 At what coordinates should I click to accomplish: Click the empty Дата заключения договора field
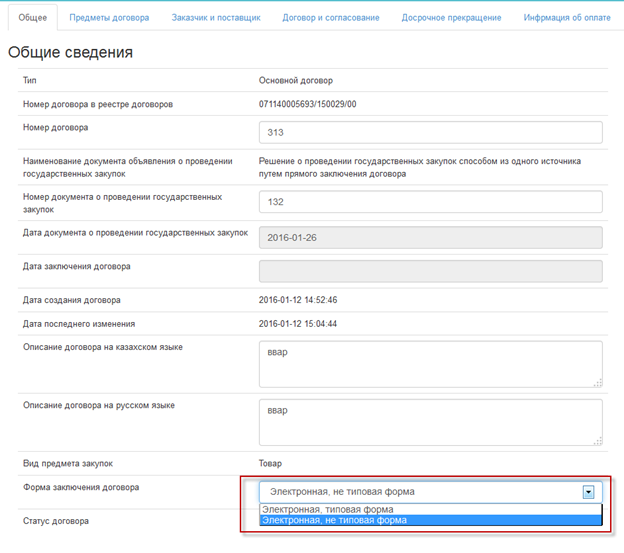click(x=431, y=271)
